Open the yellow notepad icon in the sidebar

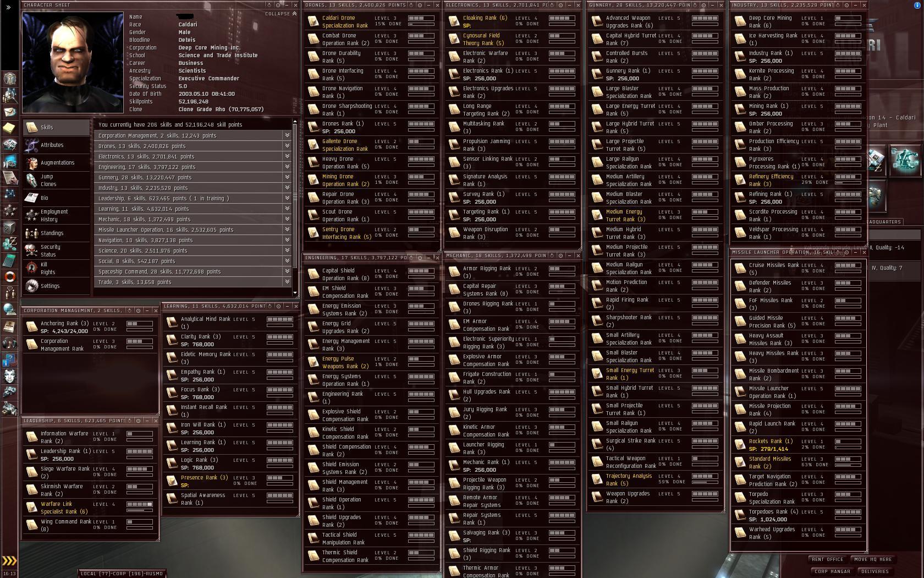(9, 128)
